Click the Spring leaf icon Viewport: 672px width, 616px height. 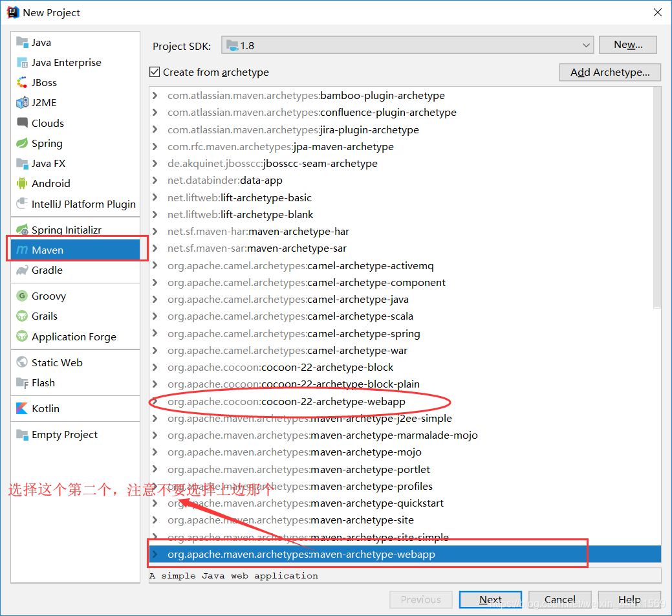[22, 143]
